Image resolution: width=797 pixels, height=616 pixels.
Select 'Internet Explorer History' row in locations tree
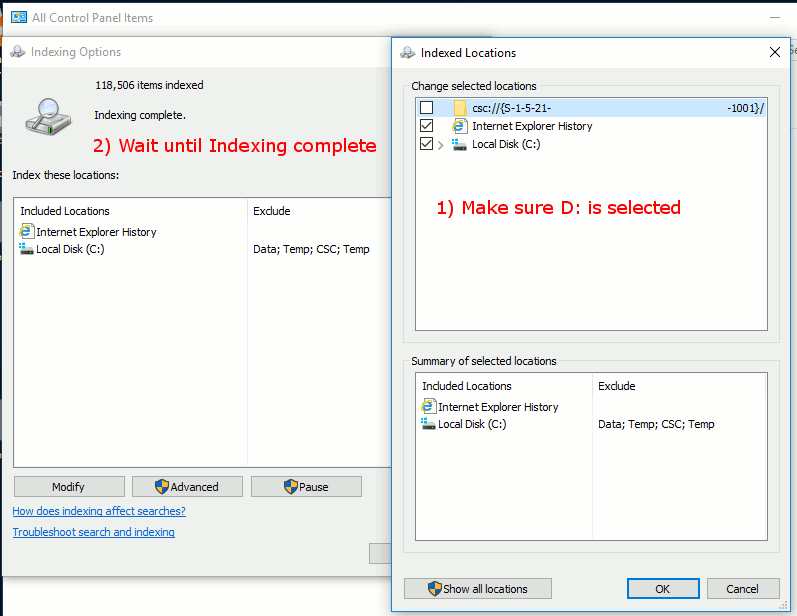coord(532,126)
